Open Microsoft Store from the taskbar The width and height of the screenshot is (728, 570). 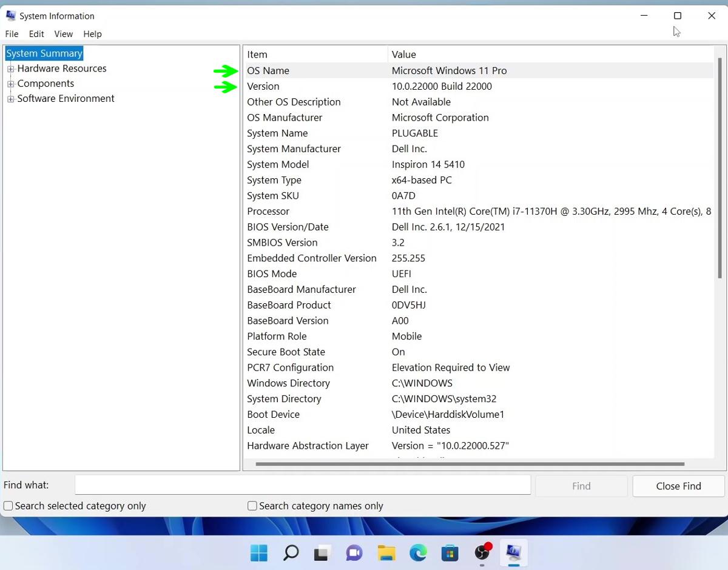tap(450, 552)
